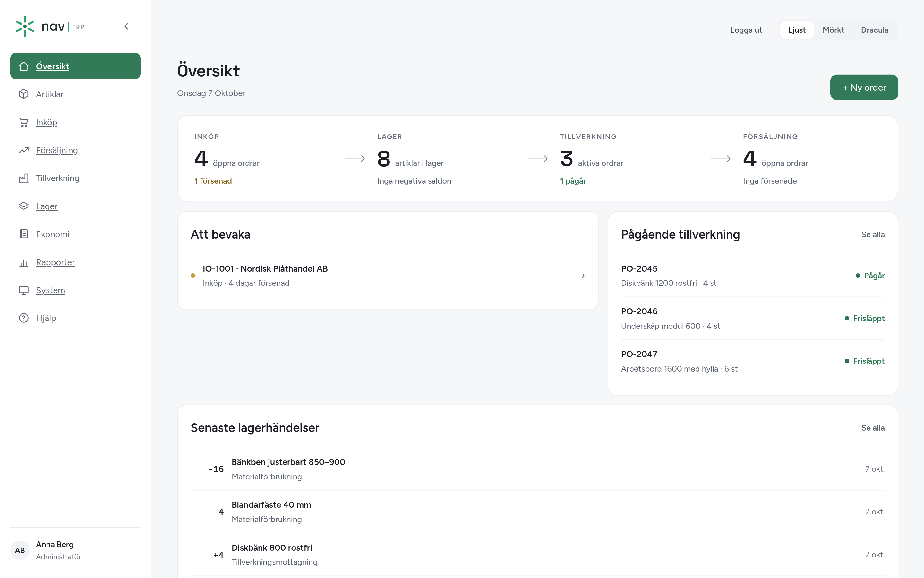924x578 pixels.
Task: Open the Rapporter page link
Action: click(56, 262)
